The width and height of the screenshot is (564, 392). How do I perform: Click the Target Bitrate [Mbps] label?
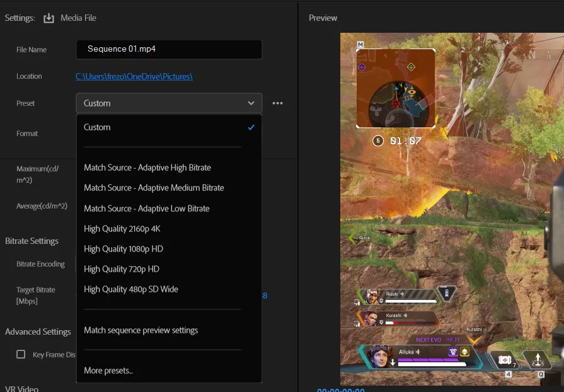[36, 295]
